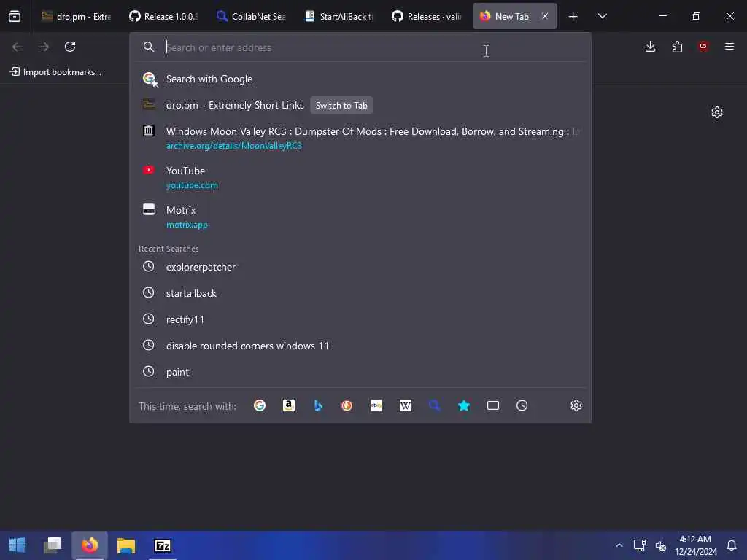Image resolution: width=747 pixels, height=560 pixels.
Task: Search this time with Bing
Action: pyautogui.click(x=318, y=405)
